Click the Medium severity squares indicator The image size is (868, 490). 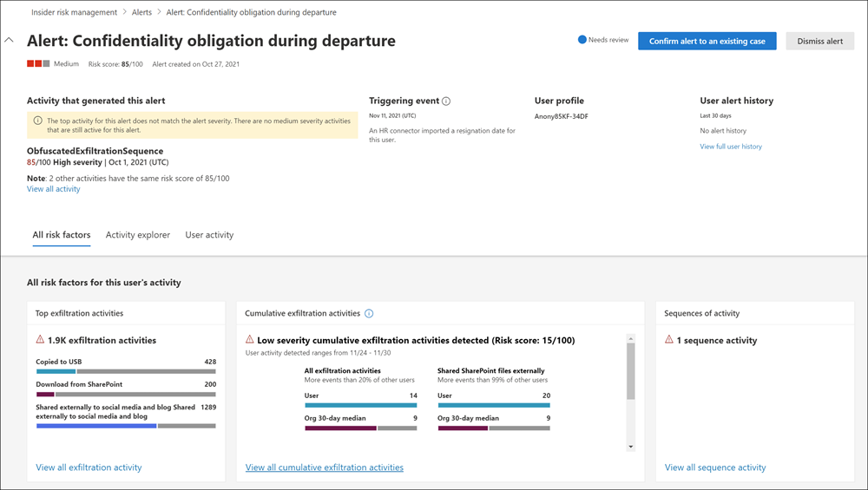(37, 64)
